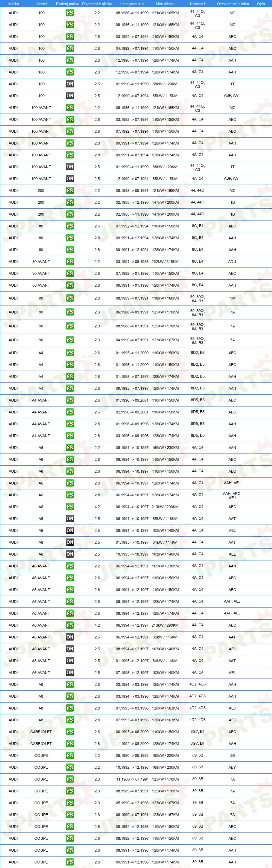Select the "05.1990 -> 12.1996" production years cell

tap(132, 803)
